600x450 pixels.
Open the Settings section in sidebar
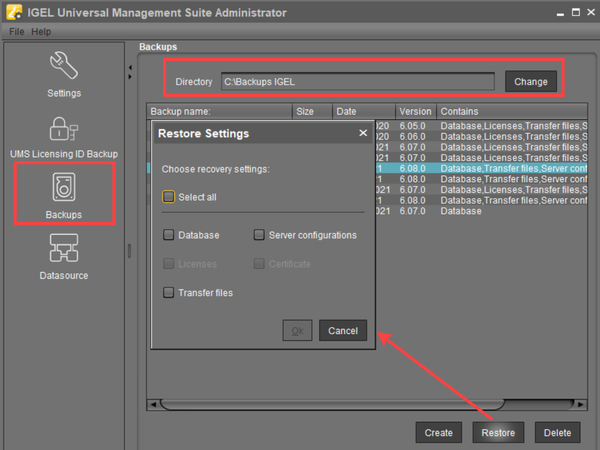tap(64, 74)
